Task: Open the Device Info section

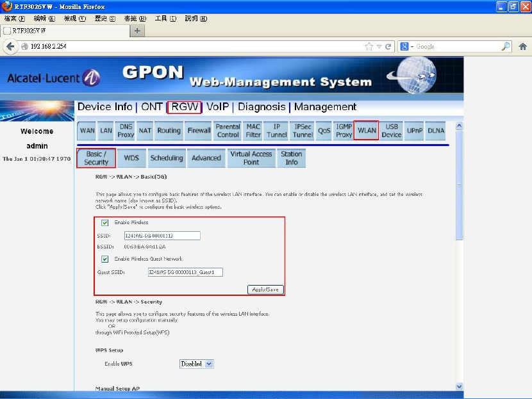Action: (x=105, y=107)
